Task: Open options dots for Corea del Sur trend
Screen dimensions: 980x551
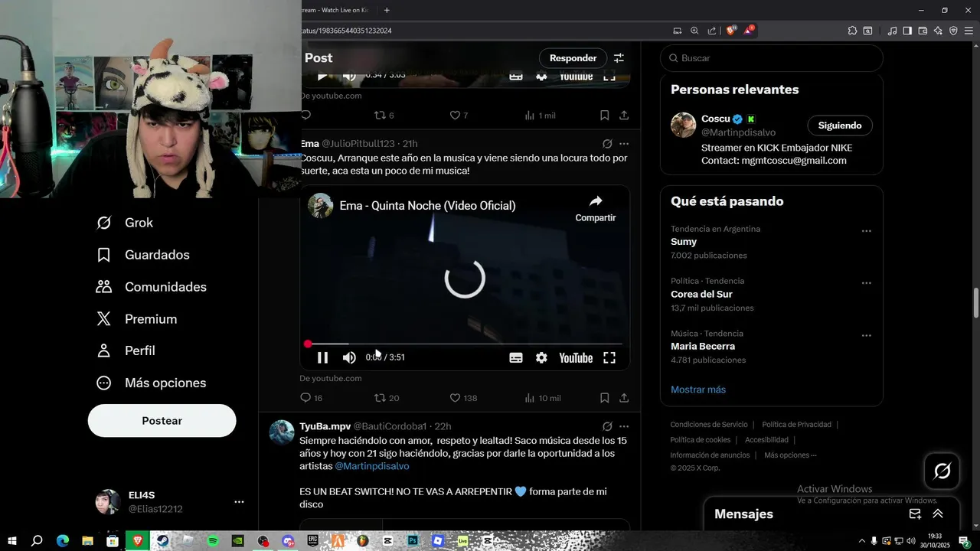Action: (867, 283)
